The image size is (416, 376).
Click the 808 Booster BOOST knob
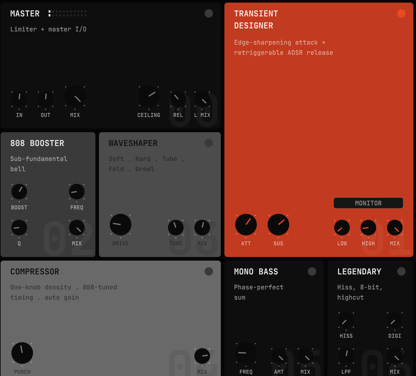pyautogui.click(x=19, y=192)
